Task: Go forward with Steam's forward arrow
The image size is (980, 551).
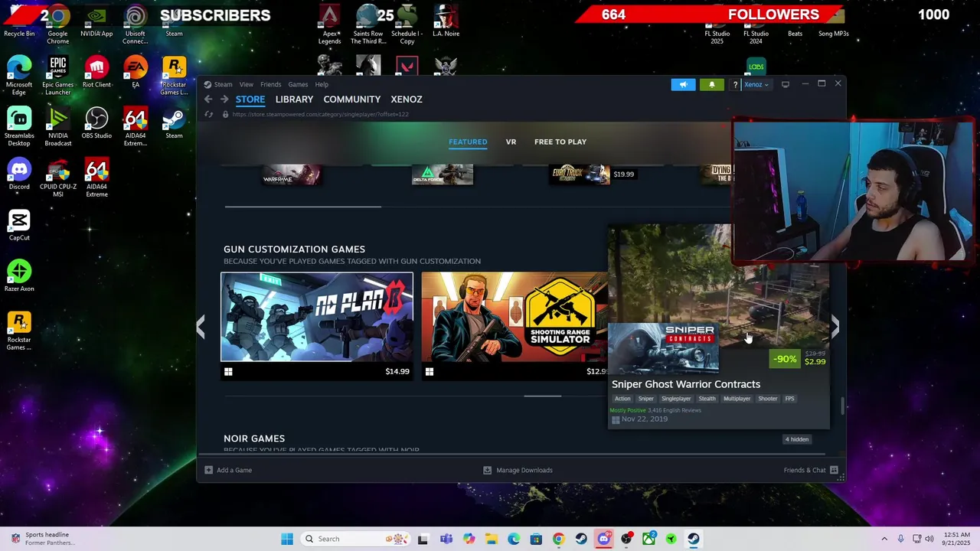Action: coord(224,99)
